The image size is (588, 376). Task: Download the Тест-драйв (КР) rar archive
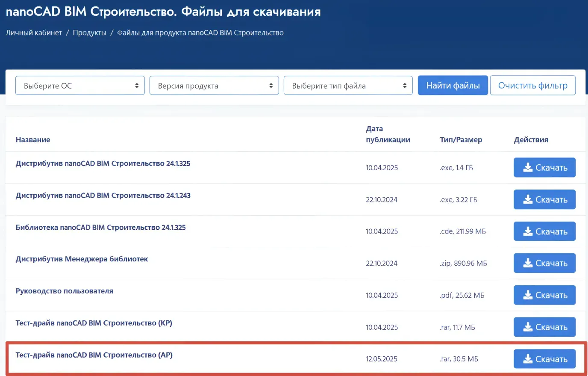(x=544, y=327)
